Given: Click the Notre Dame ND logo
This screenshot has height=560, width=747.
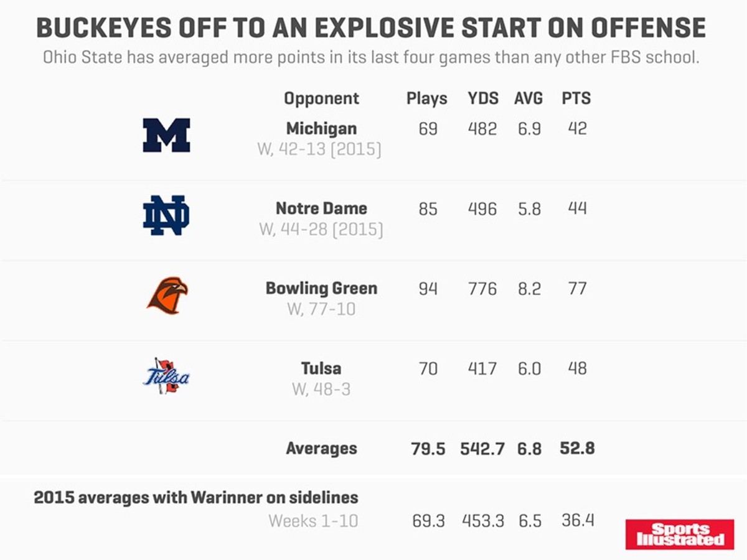Looking at the screenshot, I should [166, 215].
